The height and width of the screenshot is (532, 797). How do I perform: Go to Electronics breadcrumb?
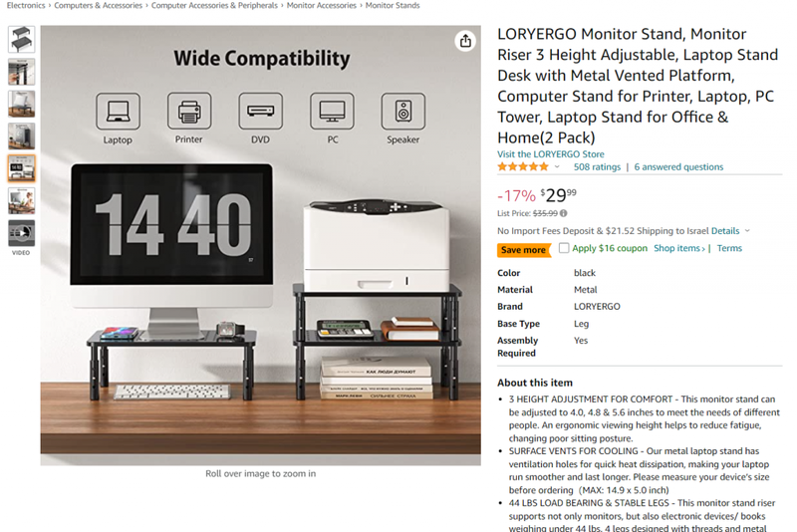pos(26,5)
